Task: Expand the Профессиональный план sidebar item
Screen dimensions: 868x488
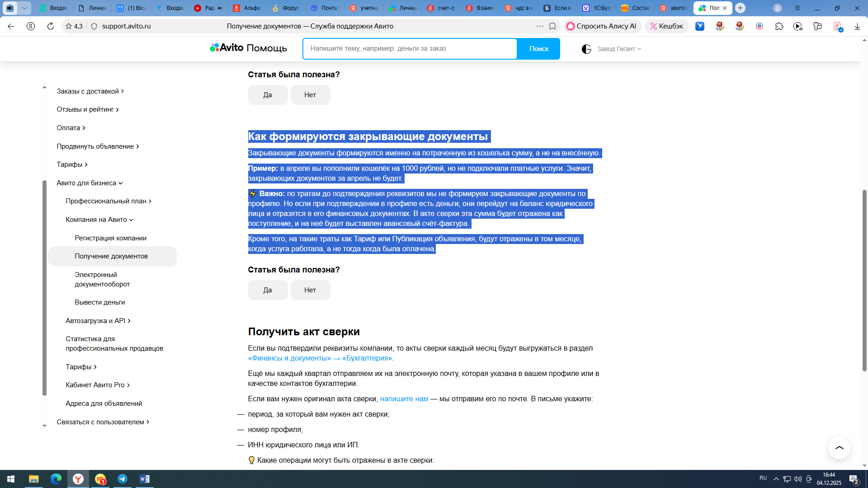Action: (x=108, y=201)
